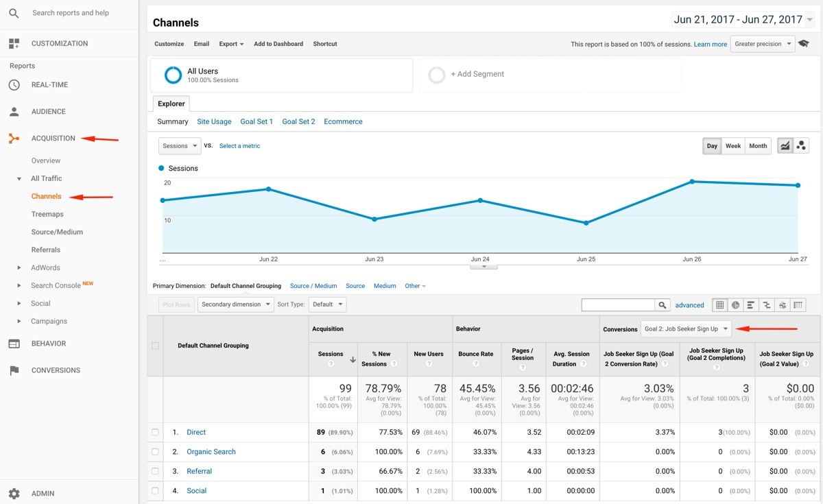
Task: Click the Acquisition branch icon
Action: (14, 139)
